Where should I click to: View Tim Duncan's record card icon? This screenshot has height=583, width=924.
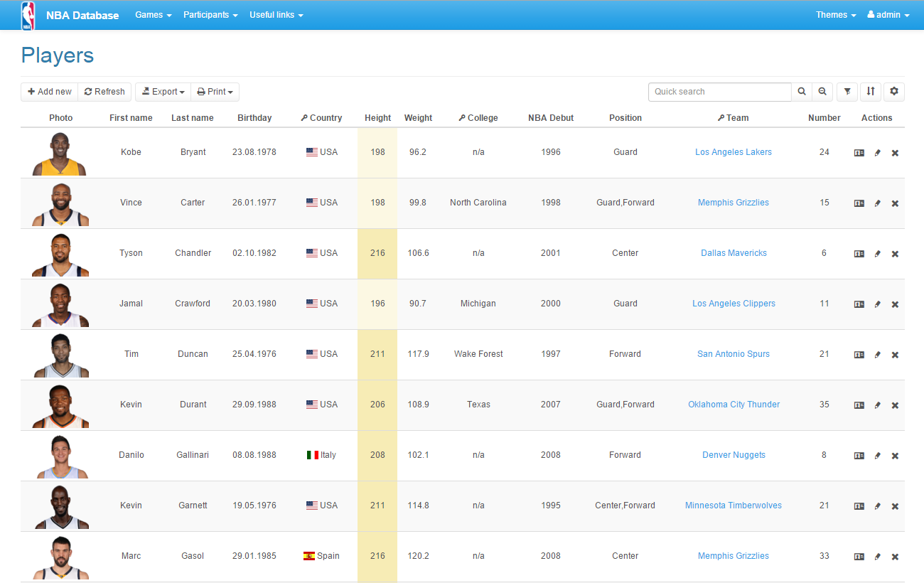[859, 355]
